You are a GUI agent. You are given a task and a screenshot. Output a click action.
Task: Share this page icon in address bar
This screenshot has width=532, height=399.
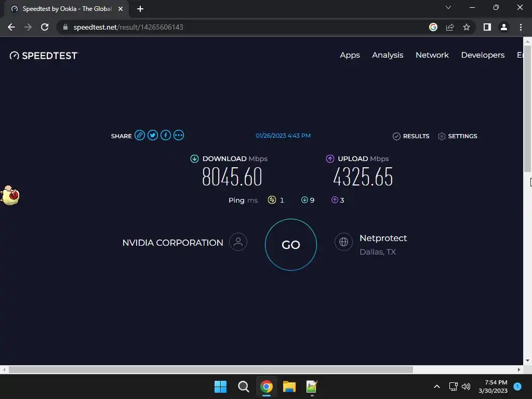450,27
